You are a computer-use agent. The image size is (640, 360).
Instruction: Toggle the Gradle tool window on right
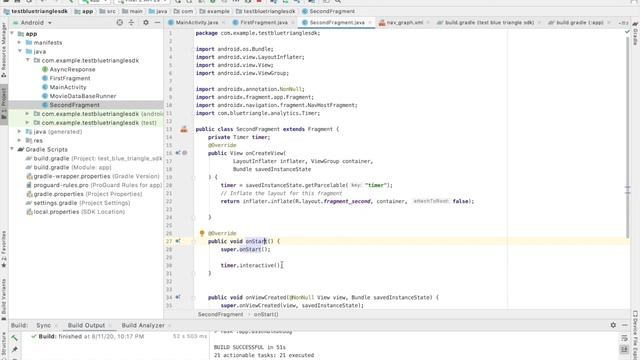click(635, 34)
